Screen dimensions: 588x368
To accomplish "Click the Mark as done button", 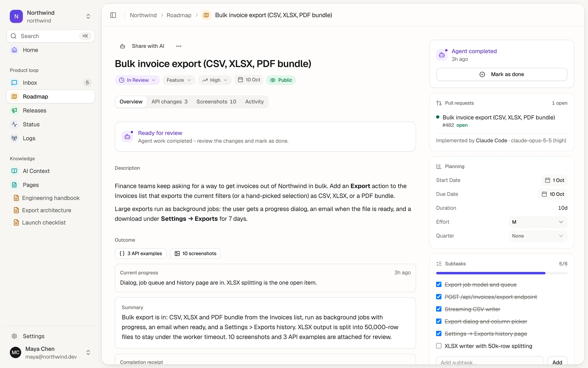I will tap(502, 74).
